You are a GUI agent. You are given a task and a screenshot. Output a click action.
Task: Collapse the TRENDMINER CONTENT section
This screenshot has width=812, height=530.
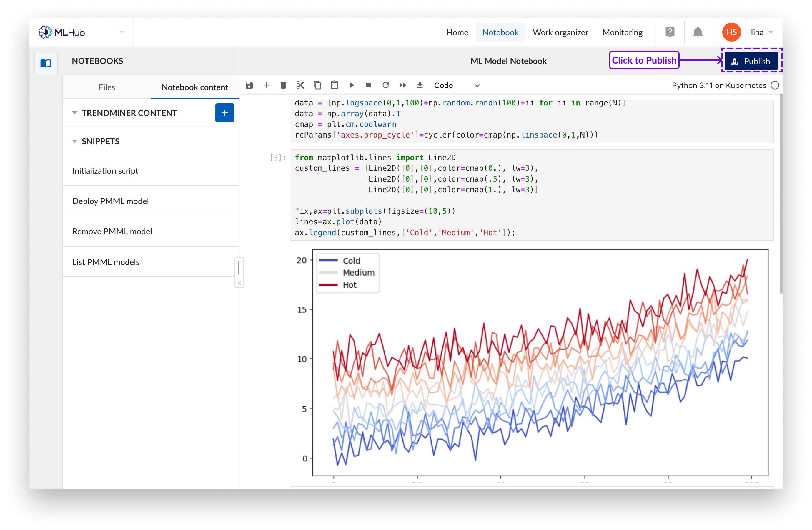[75, 113]
